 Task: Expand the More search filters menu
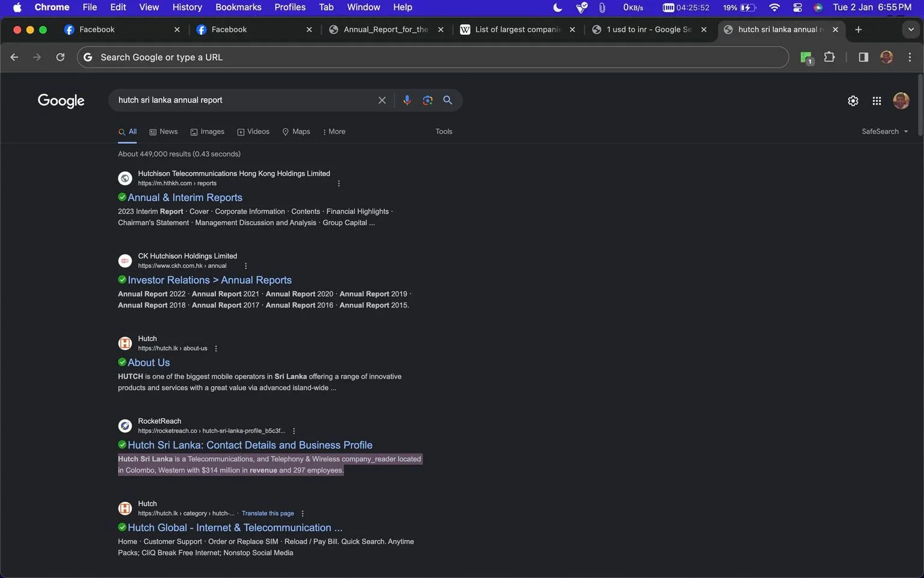[334, 131]
